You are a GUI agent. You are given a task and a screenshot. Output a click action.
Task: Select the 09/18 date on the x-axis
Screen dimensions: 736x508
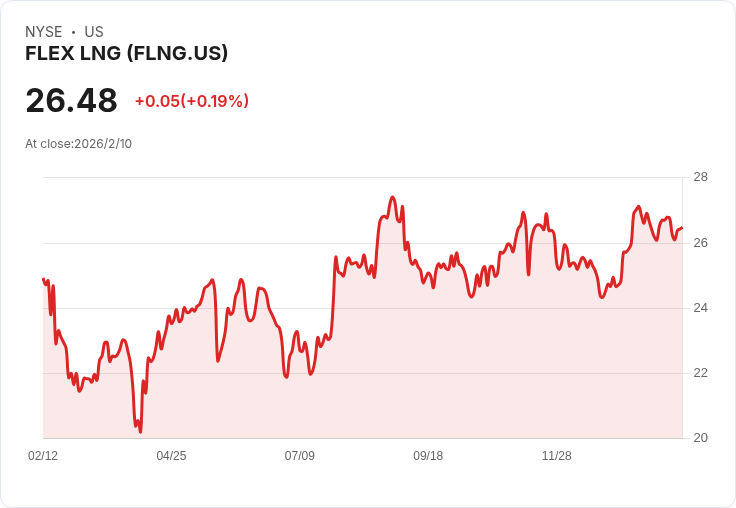(x=428, y=455)
